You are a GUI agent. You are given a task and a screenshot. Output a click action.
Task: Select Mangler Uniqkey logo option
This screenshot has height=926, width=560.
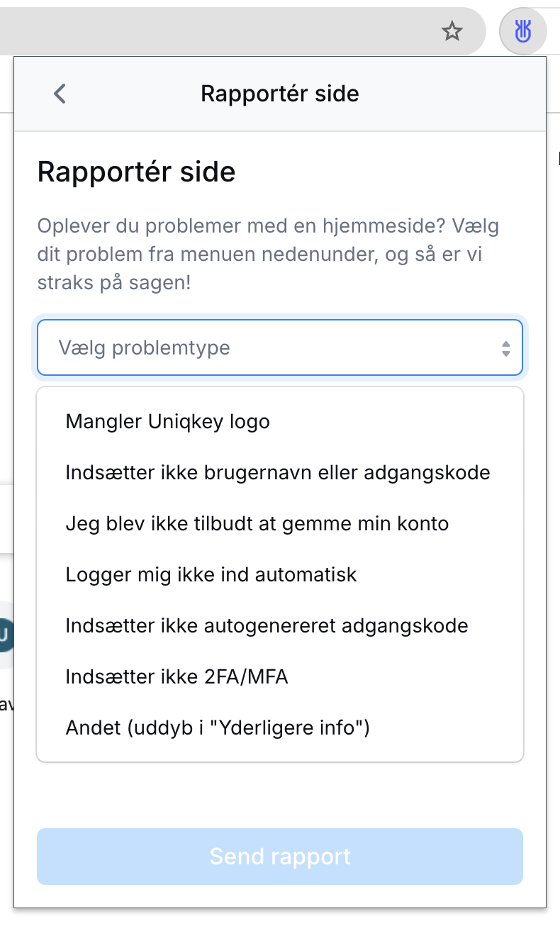(x=280, y=422)
